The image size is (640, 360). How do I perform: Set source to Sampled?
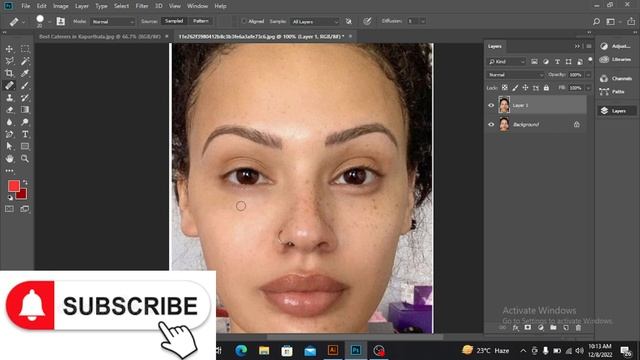pos(174,21)
